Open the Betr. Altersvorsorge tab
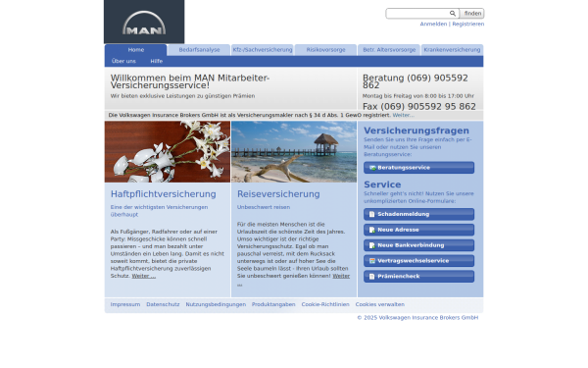Viewport: 588px width, 368px height. (389, 50)
